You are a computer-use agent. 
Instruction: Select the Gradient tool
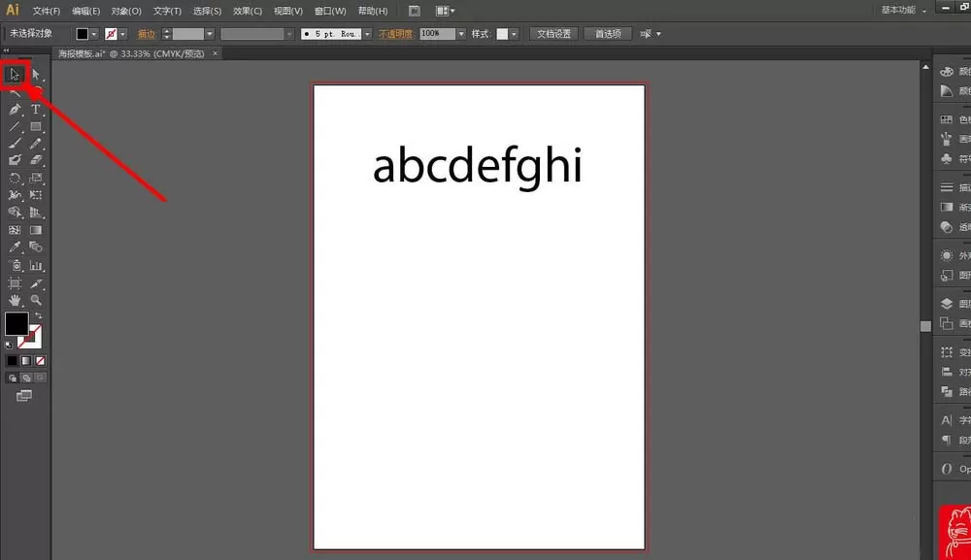tap(36, 230)
